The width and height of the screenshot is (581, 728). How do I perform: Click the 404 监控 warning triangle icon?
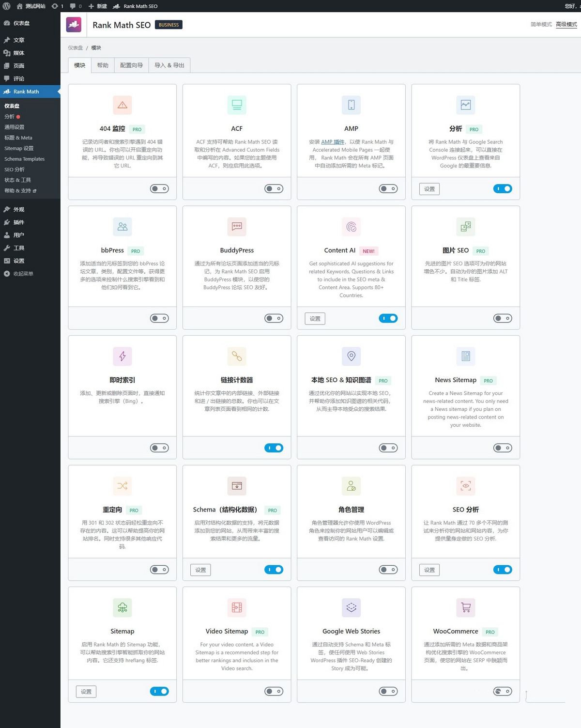122,105
